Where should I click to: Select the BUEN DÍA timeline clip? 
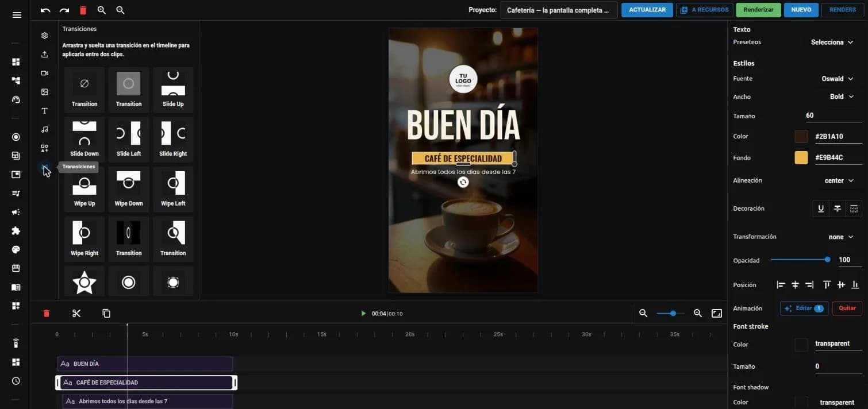[x=145, y=364]
